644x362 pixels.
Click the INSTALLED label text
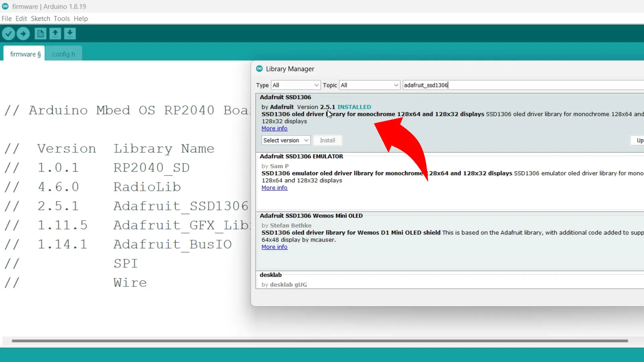[354, 107]
